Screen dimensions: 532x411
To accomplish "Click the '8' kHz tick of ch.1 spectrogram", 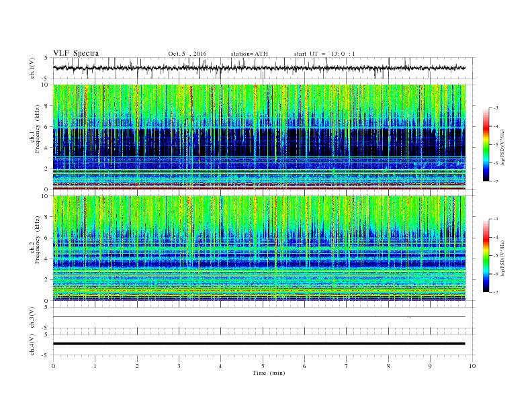I will pos(47,106).
